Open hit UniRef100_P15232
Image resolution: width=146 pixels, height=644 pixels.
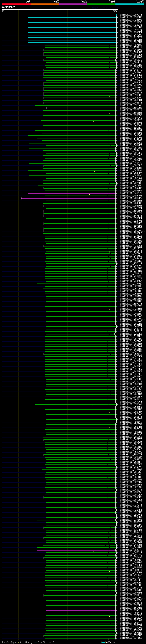point(131,25)
